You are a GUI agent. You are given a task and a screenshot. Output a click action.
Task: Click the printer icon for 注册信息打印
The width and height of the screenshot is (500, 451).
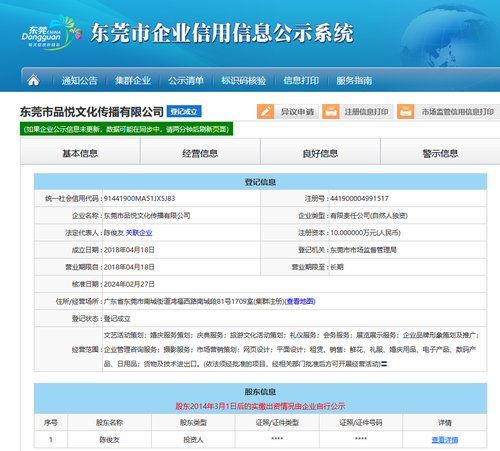[x=331, y=111]
